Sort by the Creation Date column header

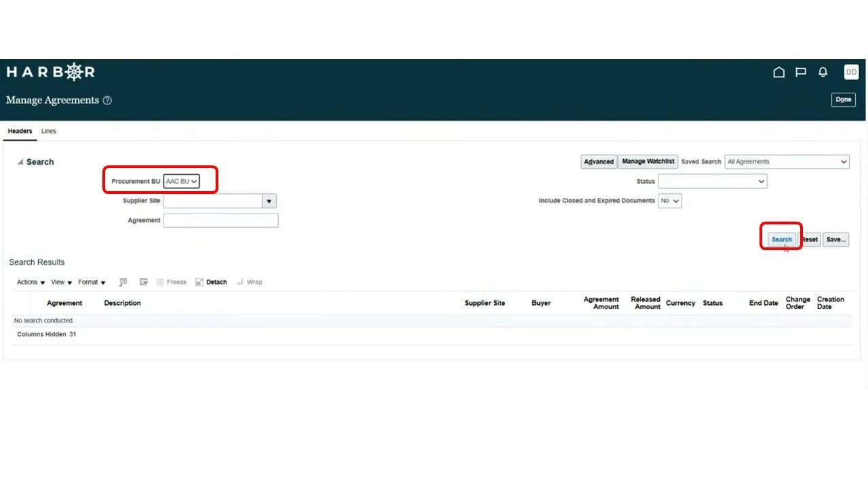(830, 303)
